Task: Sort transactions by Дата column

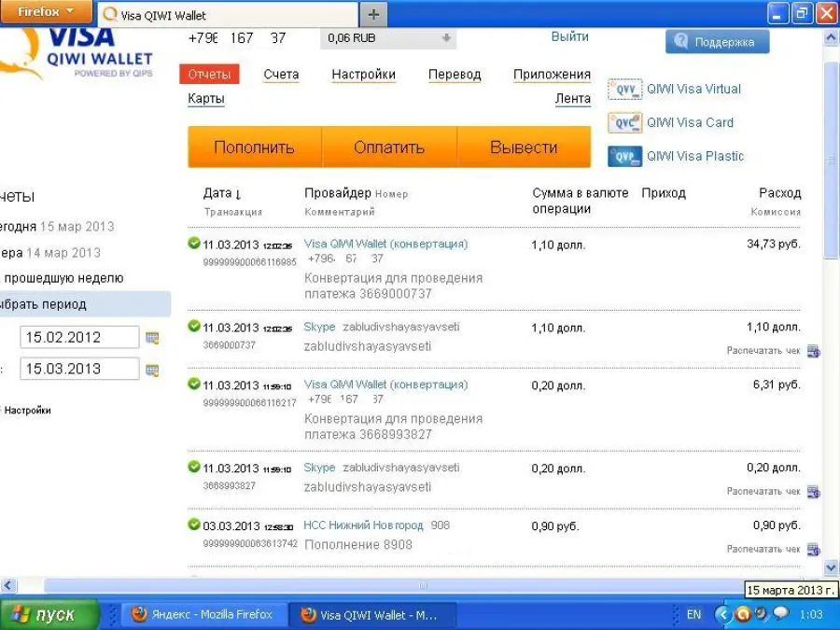Action: [x=222, y=193]
